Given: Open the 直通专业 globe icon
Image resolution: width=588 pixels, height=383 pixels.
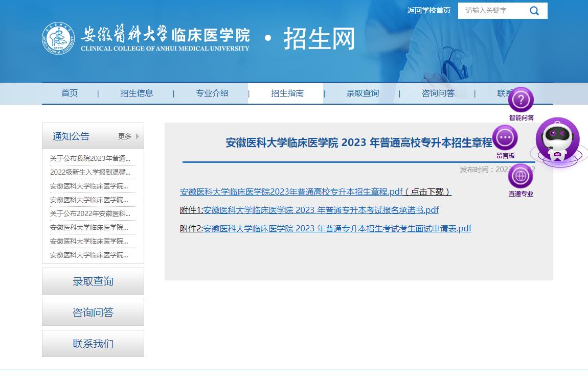Looking at the screenshot, I should [x=521, y=176].
